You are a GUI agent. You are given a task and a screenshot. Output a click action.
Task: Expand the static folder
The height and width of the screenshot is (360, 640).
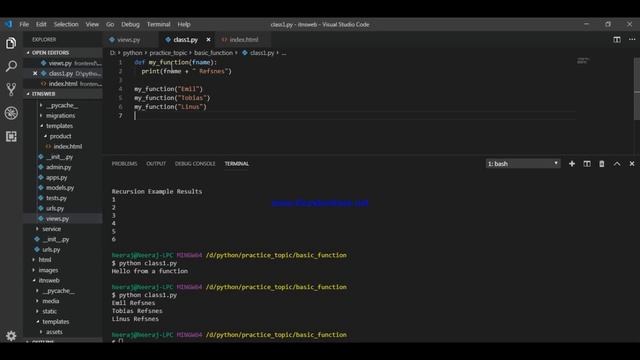49,311
